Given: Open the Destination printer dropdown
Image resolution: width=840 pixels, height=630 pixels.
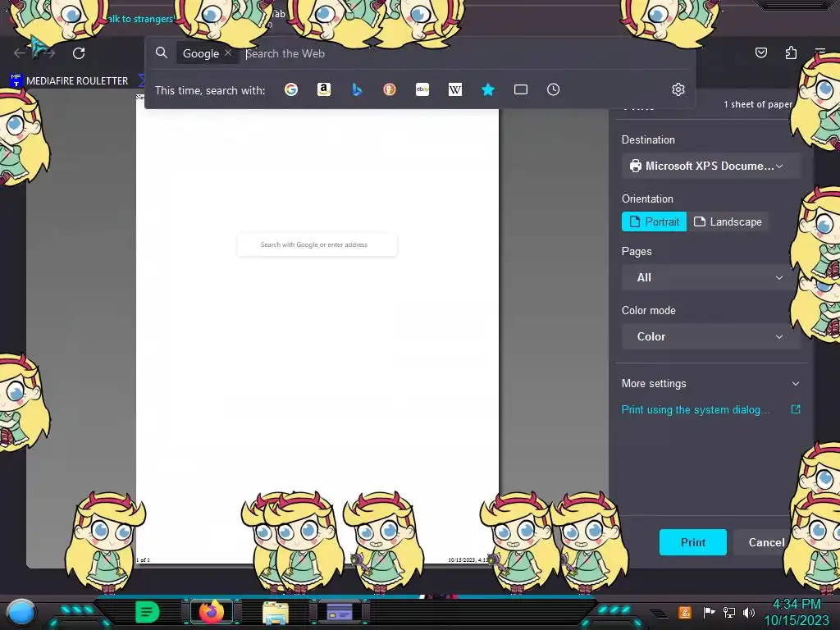Looking at the screenshot, I should (x=711, y=166).
